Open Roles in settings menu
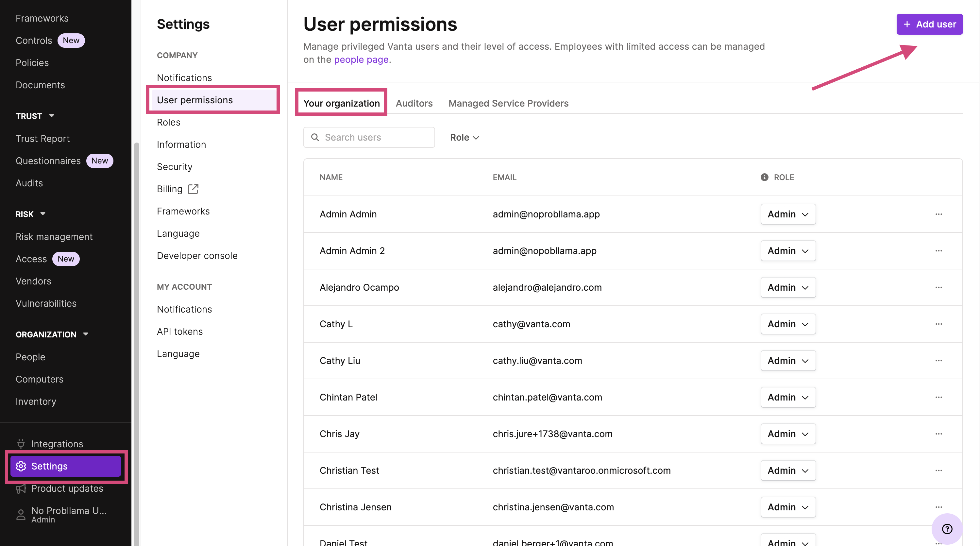The width and height of the screenshot is (980, 546). 169,122
